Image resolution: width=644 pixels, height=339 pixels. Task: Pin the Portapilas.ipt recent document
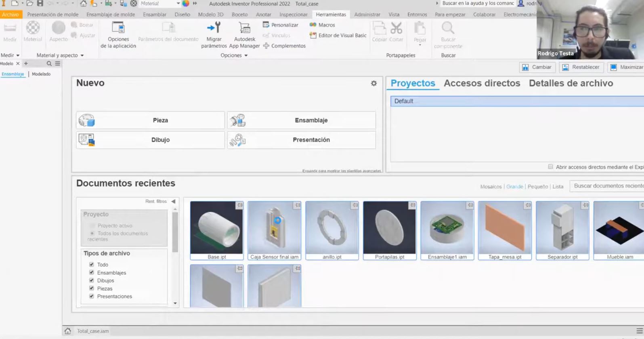pos(413,205)
